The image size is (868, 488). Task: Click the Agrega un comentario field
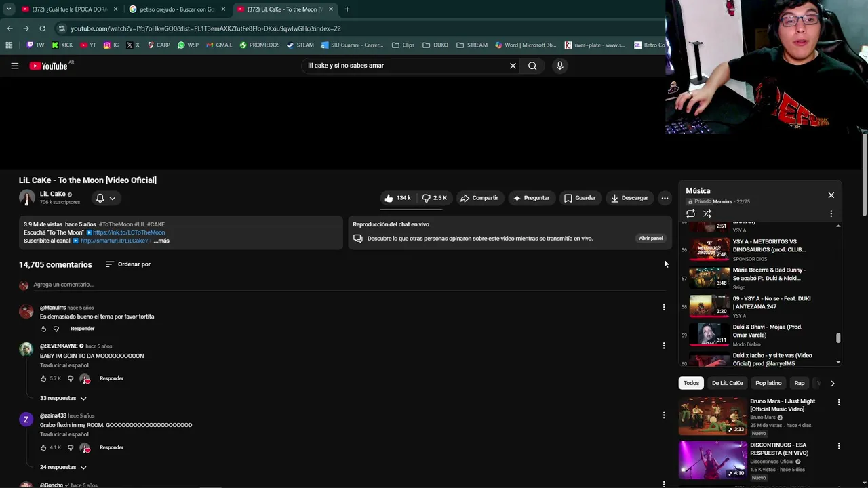[349, 285]
